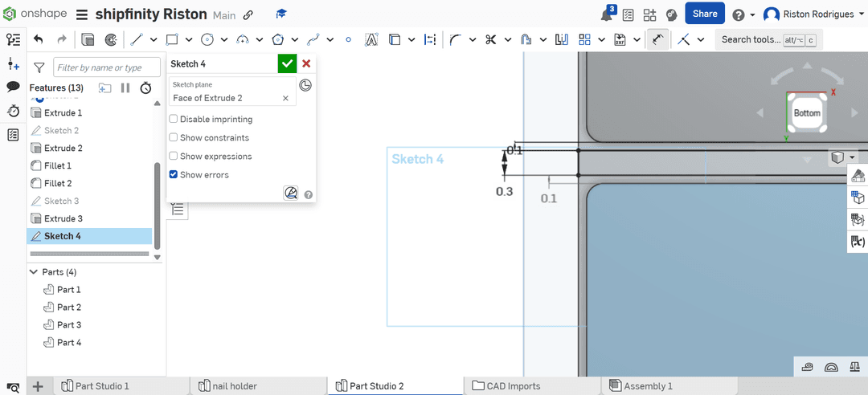Expand the rectangle tool dropdown arrow
868x395 pixels.
pyautogui.click(x=189, y=39)
